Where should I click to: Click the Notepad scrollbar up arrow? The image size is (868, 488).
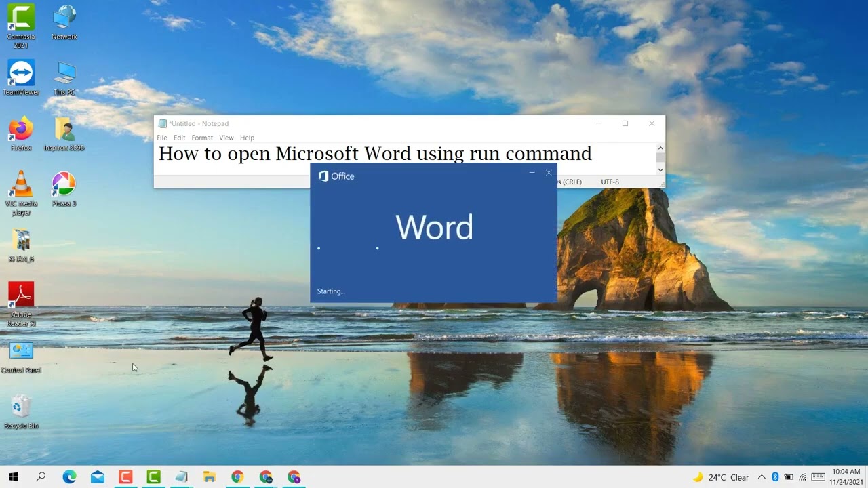660,148
